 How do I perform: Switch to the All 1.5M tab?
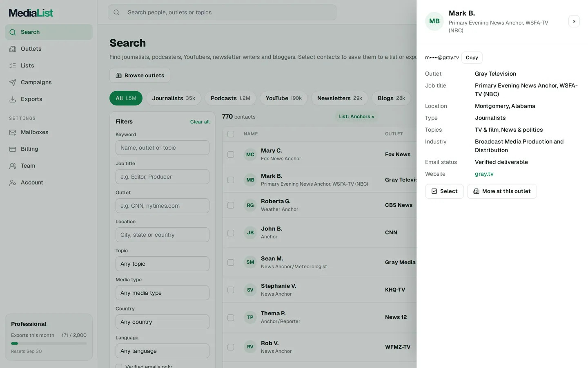(126, 98)
